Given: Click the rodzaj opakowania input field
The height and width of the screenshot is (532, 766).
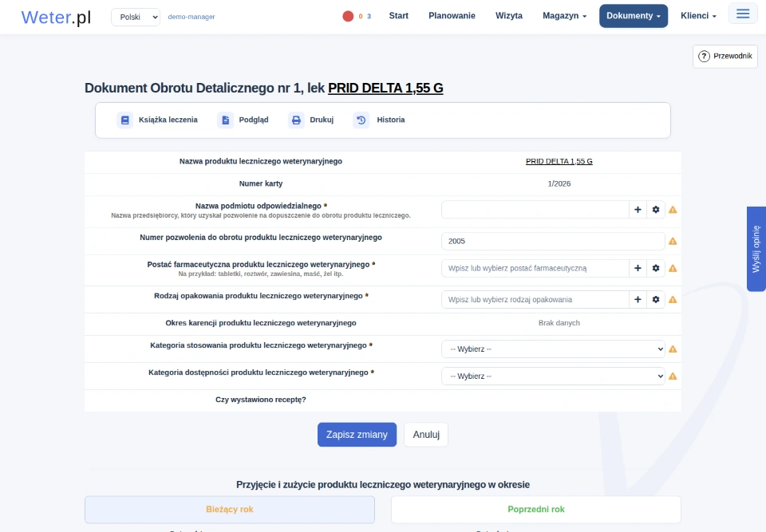Looking at the screenshot, I should (535, 299).
